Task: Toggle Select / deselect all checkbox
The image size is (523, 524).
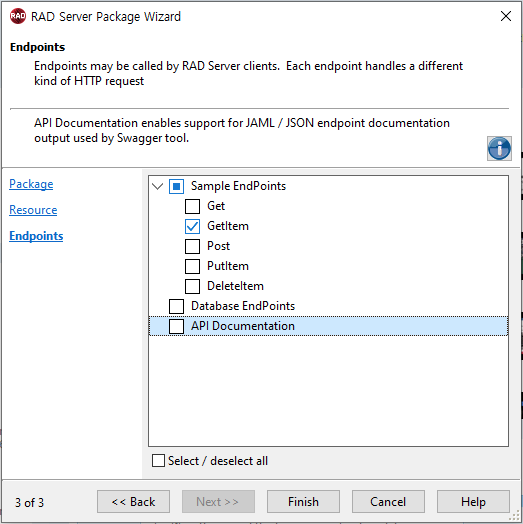Action: [x=158, y=461]
